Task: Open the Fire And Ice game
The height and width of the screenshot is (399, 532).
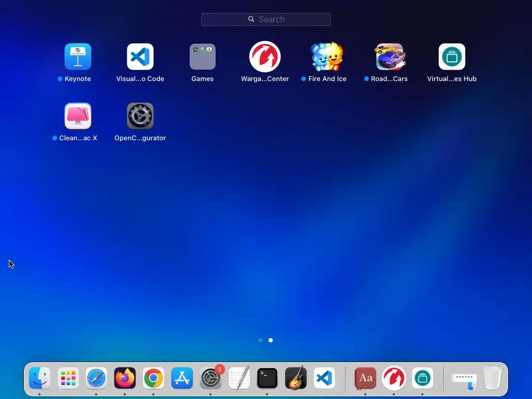Action: pyautogui.click(x=327, y=56)
